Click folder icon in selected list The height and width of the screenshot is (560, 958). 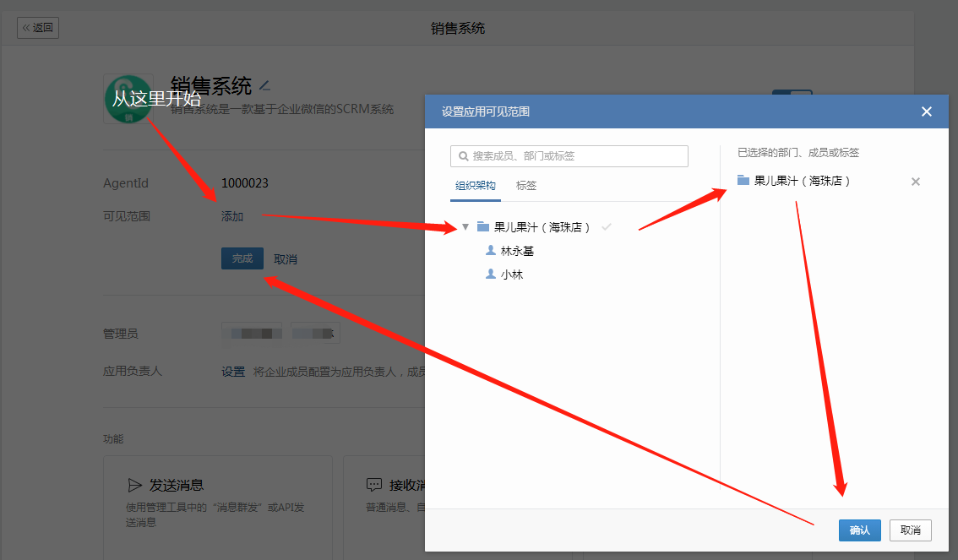click(743, 180)
